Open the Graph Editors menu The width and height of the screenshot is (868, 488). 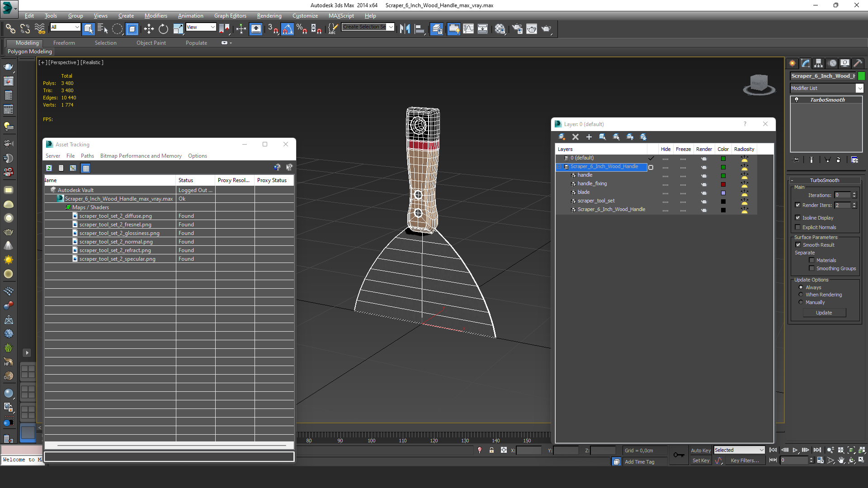230,16
